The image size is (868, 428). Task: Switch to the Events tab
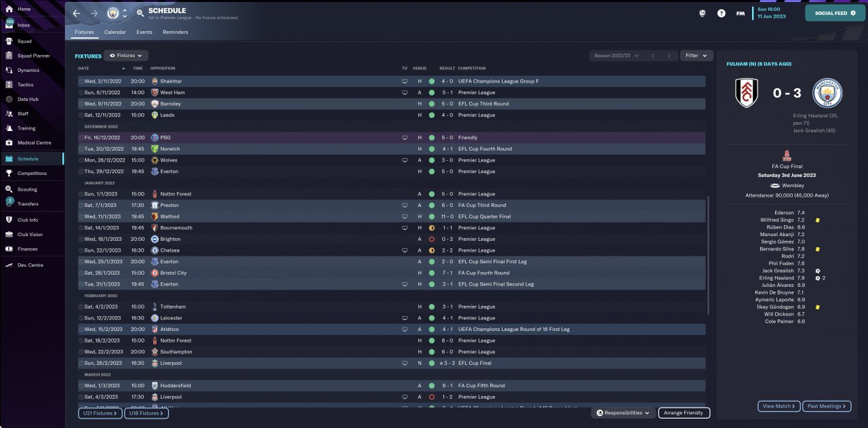point(144,32)
